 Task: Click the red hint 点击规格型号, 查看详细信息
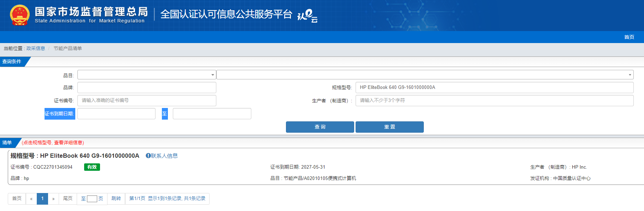(53, 143)
